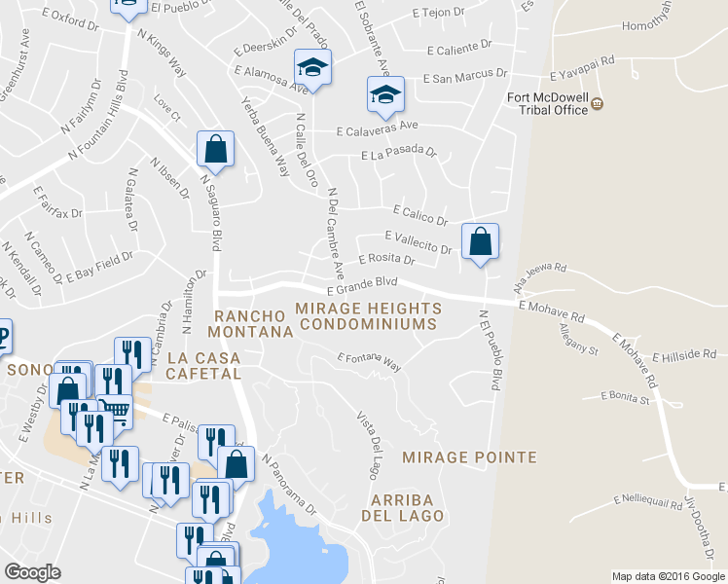Click the N Galatea Dr label

click(132, 200)
